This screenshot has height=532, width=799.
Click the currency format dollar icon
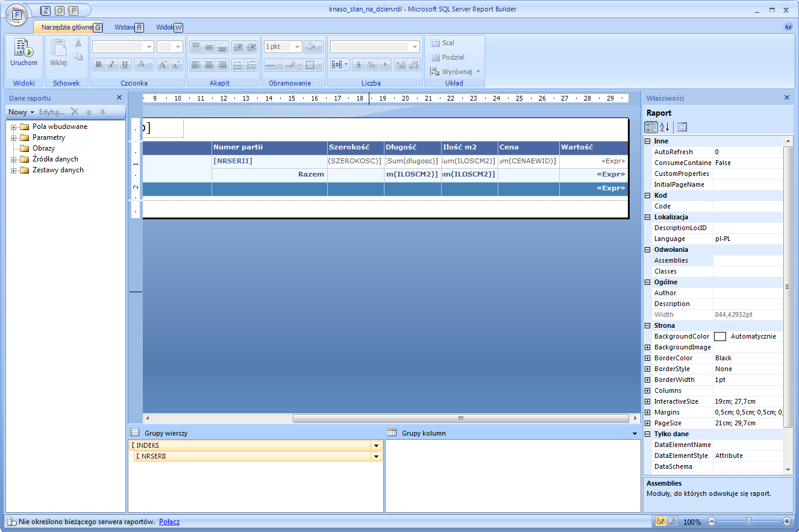pyautogui.click(x=358, y=64)
